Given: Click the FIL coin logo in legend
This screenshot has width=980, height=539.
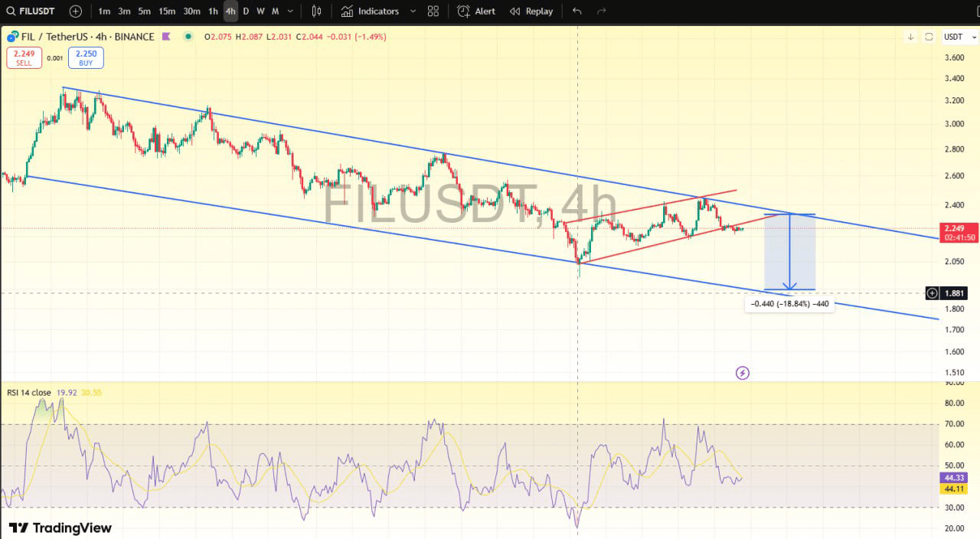Looking at the screenshot, I should pos(12,37).
